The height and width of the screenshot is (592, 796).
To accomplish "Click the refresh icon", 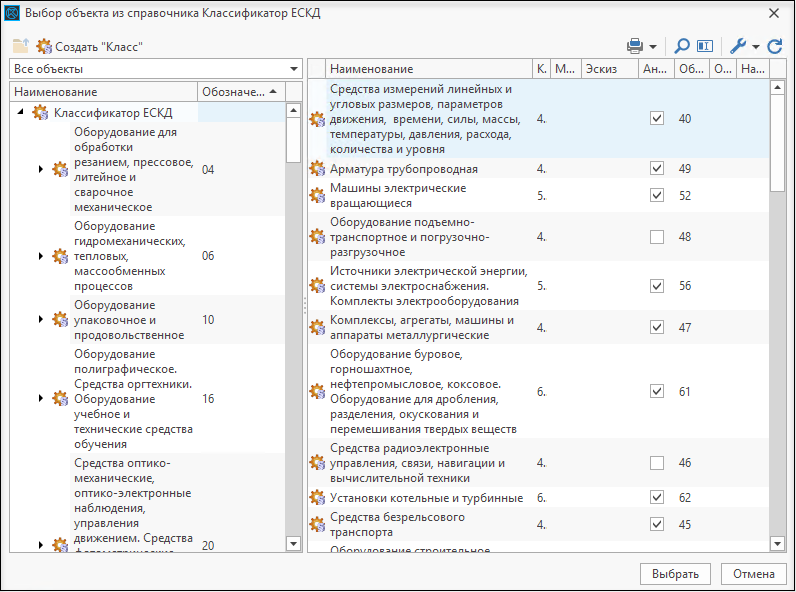I will (x=775, y=46).
